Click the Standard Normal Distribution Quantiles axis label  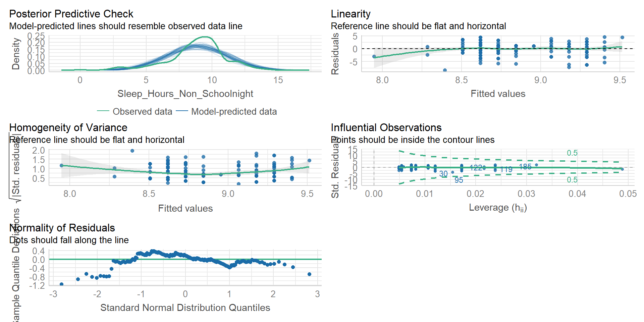coord(185,308)
